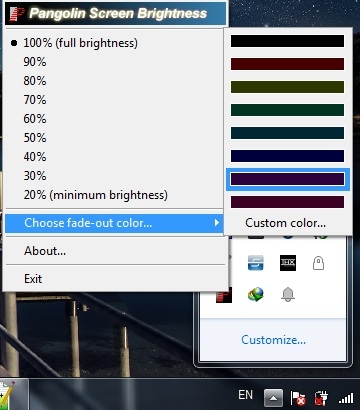
Task: Select 100% (full brightness)
Action: [114, 43]
